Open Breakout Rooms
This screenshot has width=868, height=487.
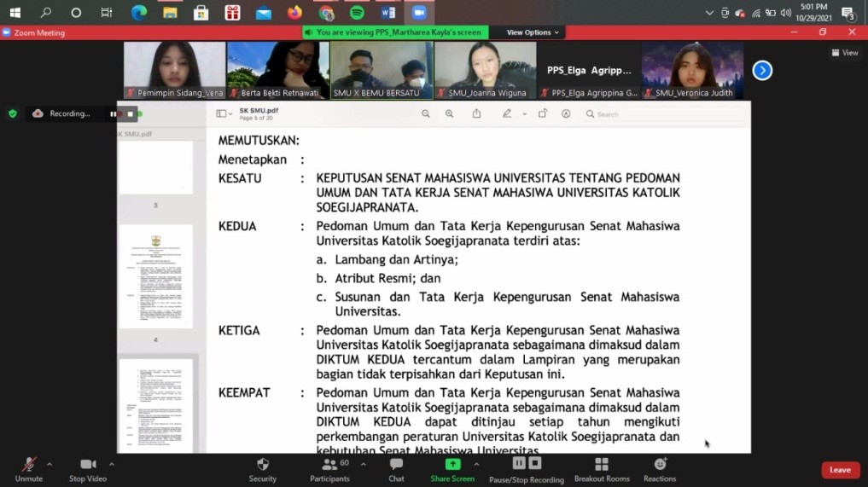602,470
